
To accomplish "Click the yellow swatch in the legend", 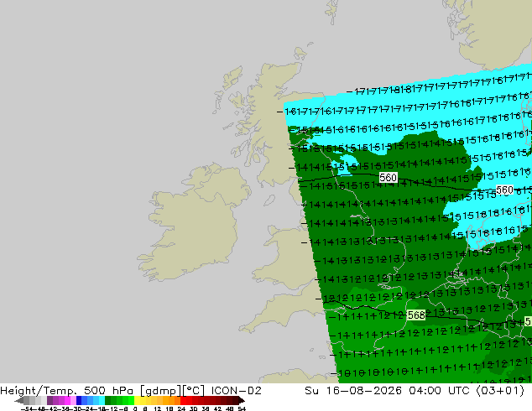I will [x=137, y=400].
